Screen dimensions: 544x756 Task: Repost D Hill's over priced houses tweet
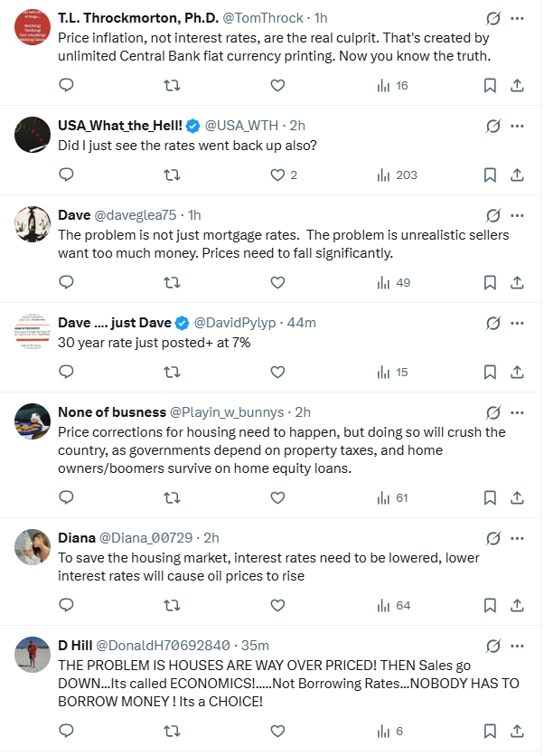tap(171, 731)
